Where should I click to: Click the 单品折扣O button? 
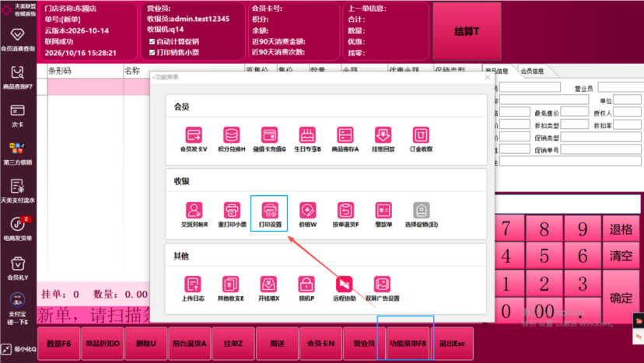click(x=102, y=344)
